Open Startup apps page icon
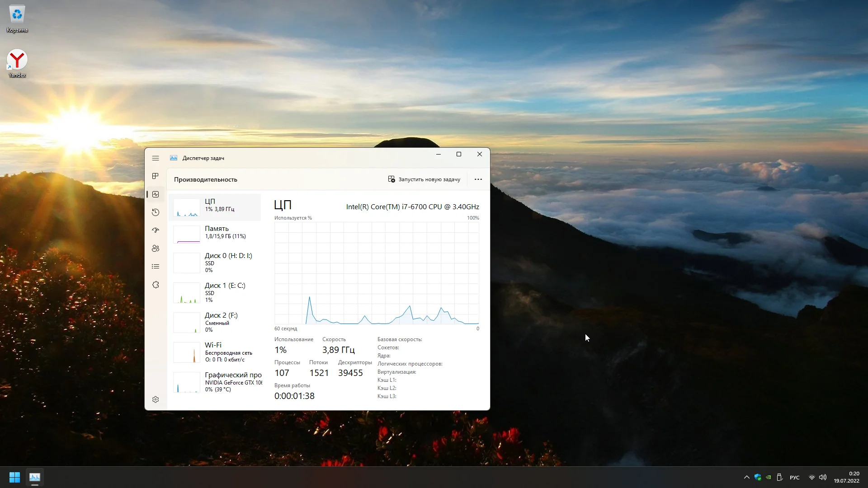The width and height of the screenshot is (868, 488). click(156, 230)
